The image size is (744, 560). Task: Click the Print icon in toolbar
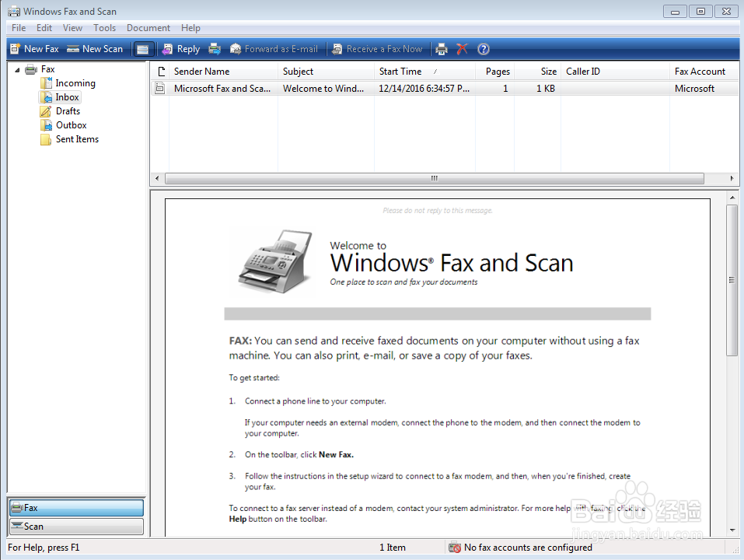pos(442,49)
